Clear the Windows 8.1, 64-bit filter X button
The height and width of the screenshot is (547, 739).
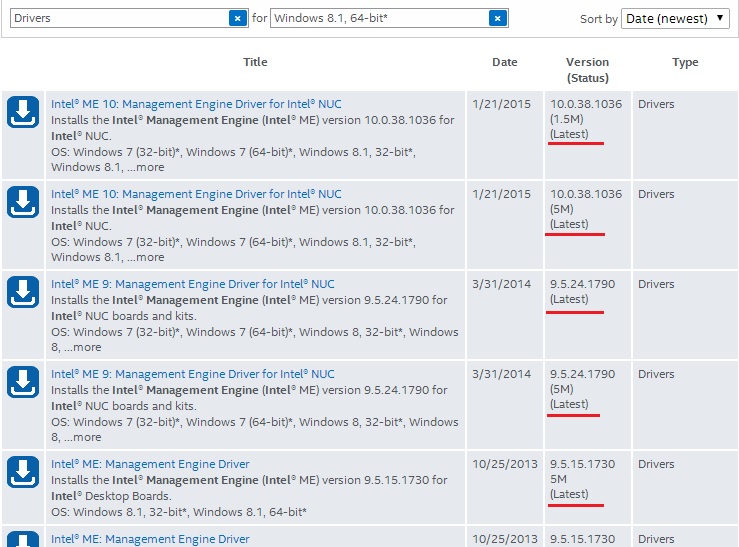click(x=498, y=18)
